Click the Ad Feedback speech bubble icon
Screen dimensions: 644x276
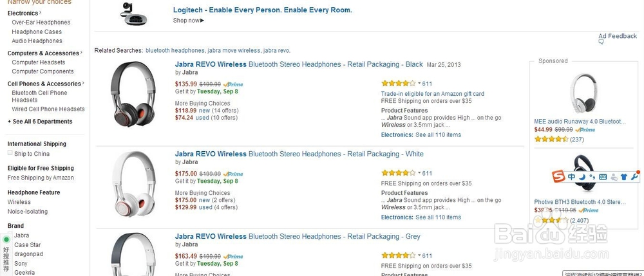coord(601,42)
